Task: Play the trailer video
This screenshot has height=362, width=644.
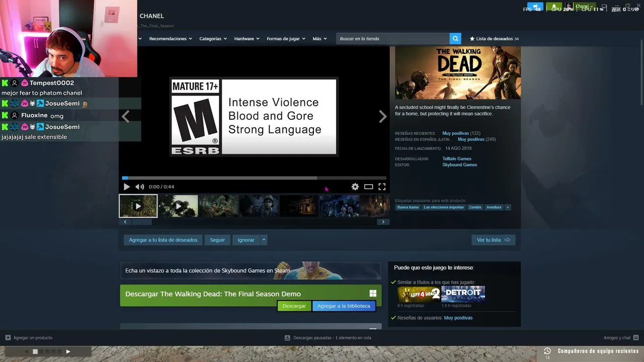Action: [x=127, y=187]
